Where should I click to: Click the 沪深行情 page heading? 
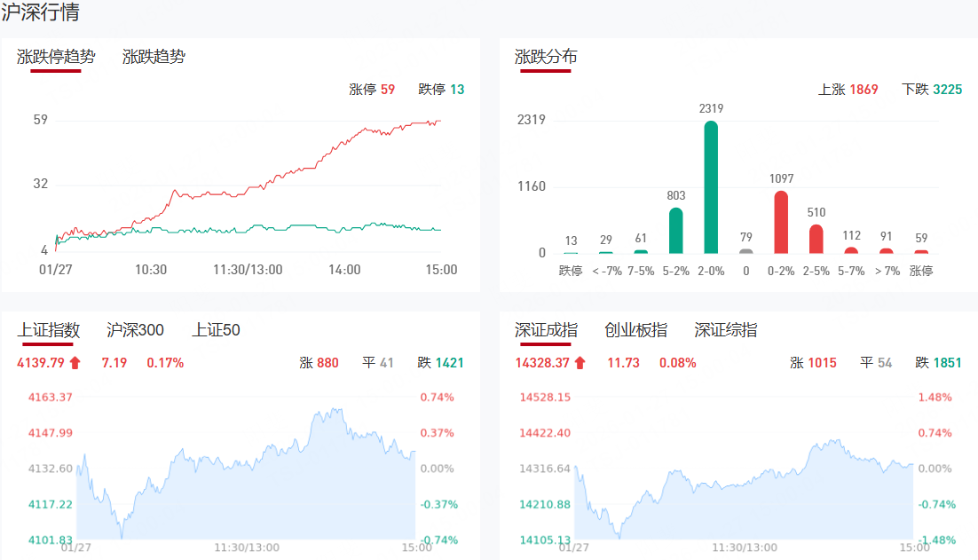[x=40, y=12]
